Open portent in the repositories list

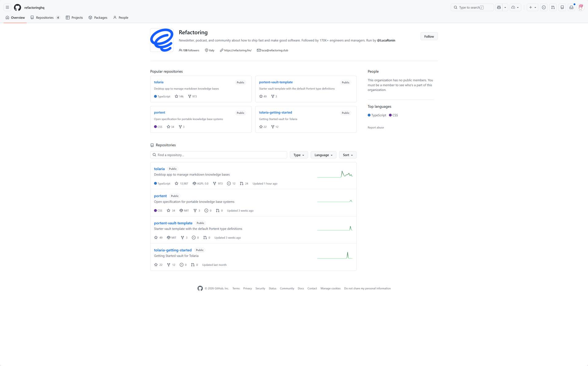point(160,196)
